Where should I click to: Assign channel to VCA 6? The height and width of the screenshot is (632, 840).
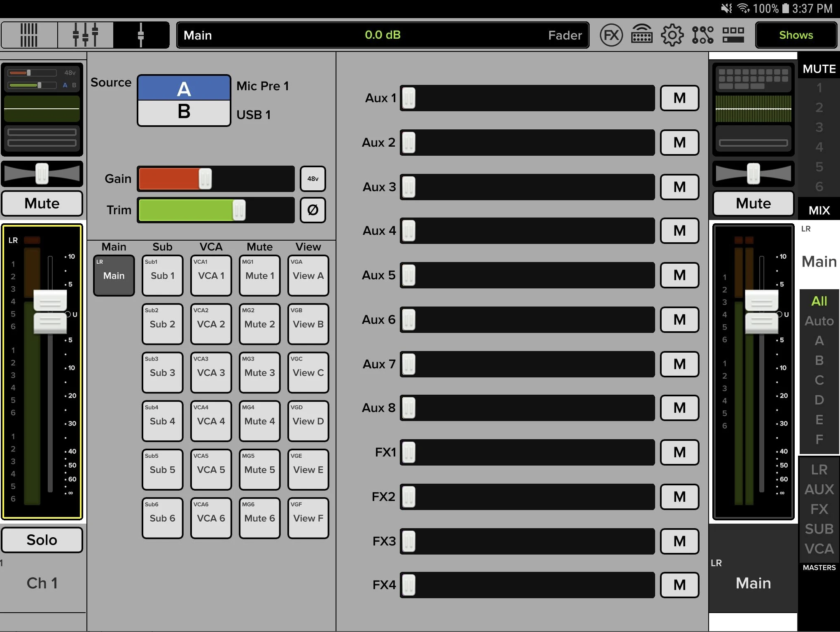click(x=211, y=518)
